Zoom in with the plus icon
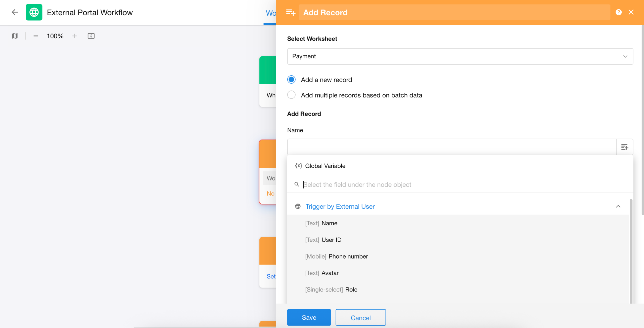Image resolution: width=644 pixels, height=328 pixels. [x=74, y=36]
